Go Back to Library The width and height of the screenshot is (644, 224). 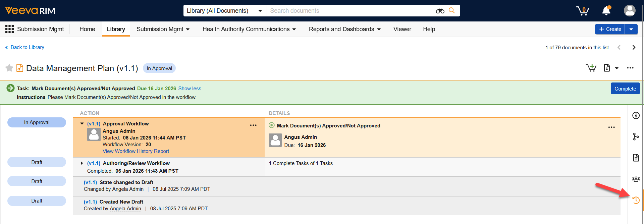click(x=24, y=47)
